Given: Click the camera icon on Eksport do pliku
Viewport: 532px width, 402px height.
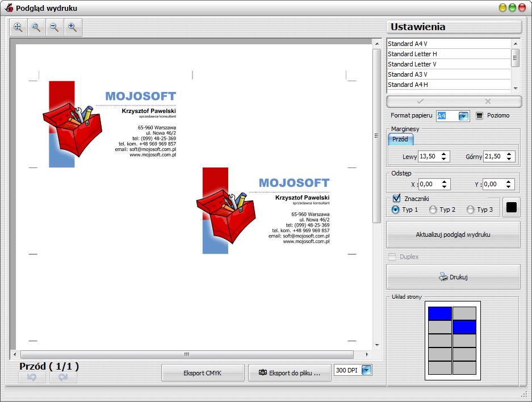Looking at the screenshot, I should coord(263,372).
